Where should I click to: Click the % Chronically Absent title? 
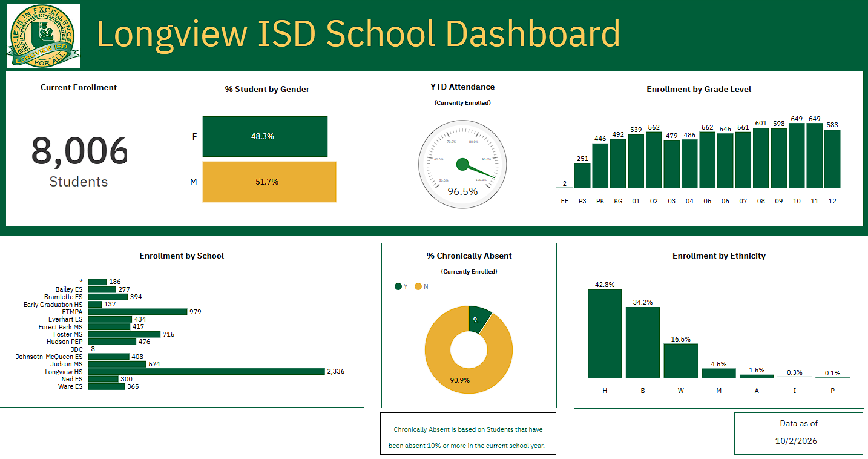(469, 256)
